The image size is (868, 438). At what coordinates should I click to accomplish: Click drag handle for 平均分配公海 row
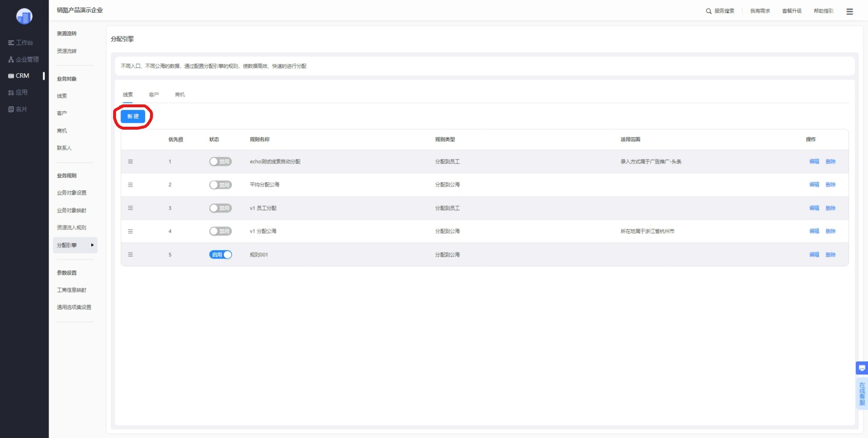tap(130, 185)
